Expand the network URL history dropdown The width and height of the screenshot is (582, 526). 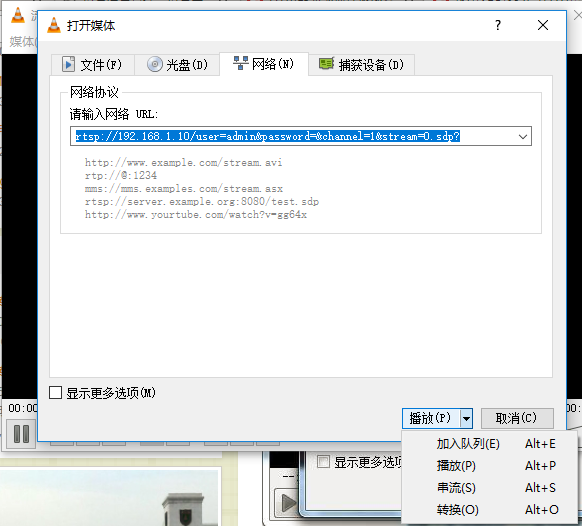click(523, 136)
